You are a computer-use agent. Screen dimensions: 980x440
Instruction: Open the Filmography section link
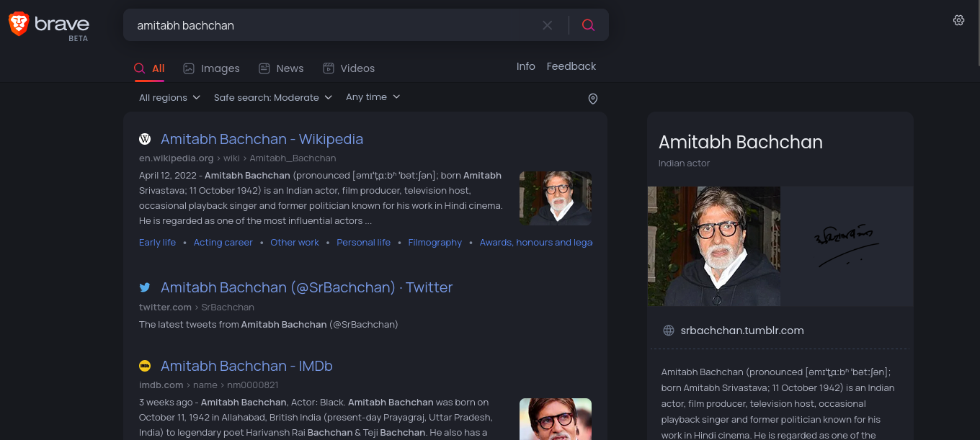(x=435, y=243)
